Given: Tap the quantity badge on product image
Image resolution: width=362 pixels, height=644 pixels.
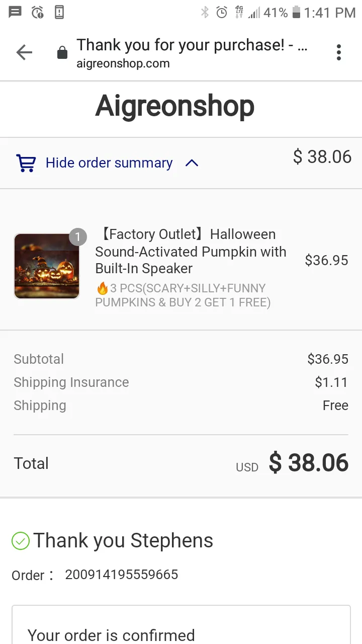Looking at the screenshot, I should pyautogui.click(x=78, y=237).
